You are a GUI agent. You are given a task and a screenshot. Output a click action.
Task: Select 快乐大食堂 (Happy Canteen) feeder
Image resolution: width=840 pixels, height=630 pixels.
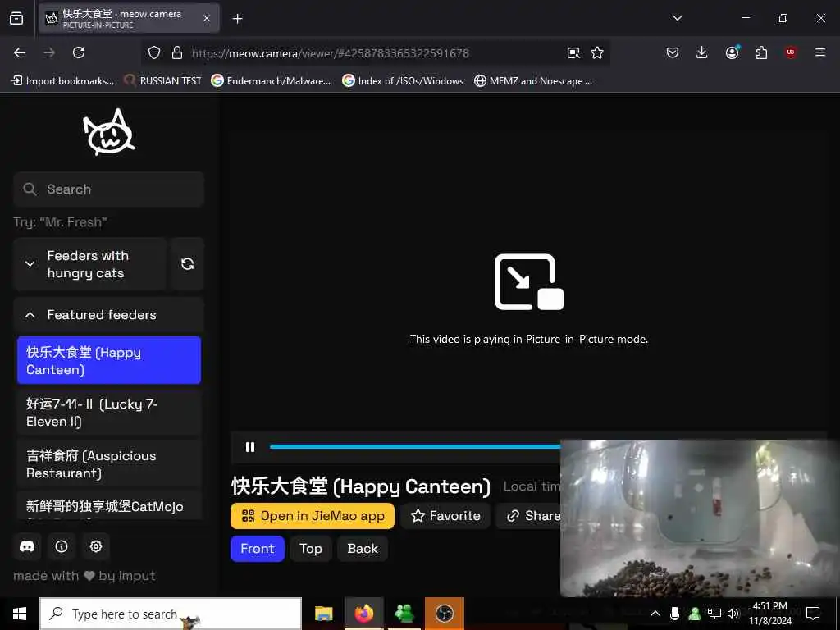click(x=109, y=361)
